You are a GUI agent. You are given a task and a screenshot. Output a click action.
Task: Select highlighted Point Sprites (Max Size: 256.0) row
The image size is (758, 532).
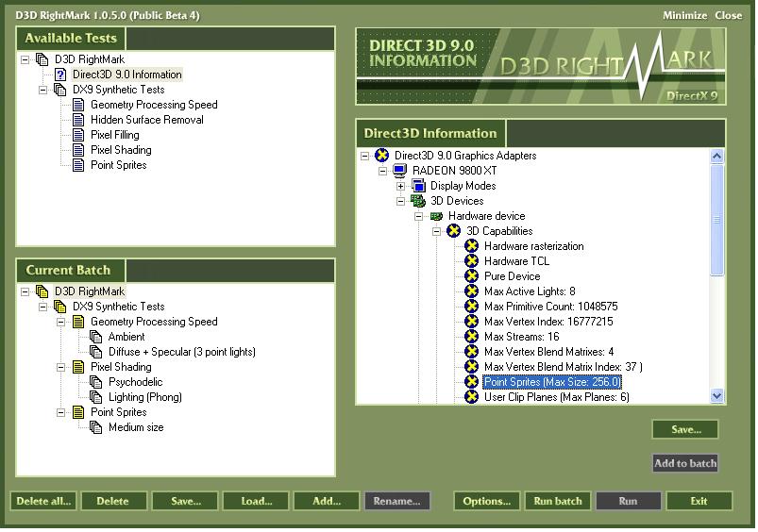[552, 382]
